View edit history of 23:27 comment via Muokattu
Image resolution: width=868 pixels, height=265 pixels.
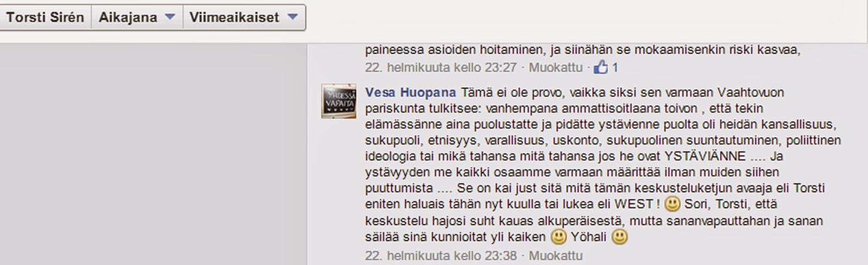(556, 68)
